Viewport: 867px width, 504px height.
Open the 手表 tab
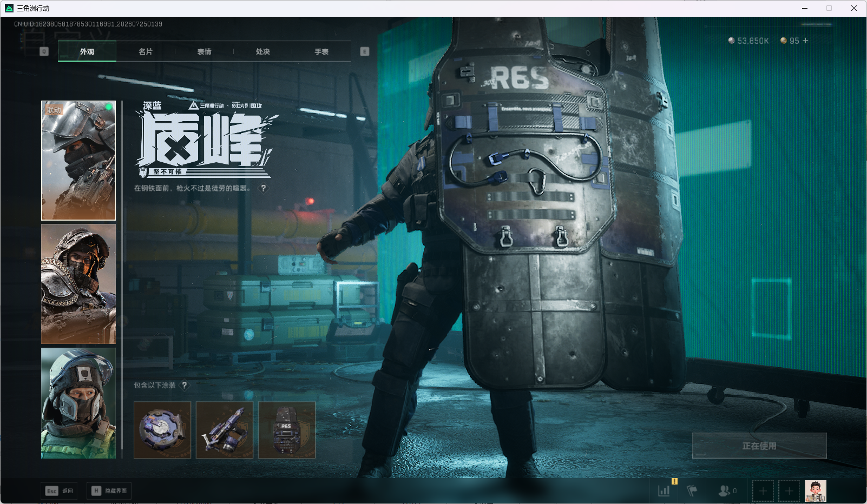pos(321,51)
